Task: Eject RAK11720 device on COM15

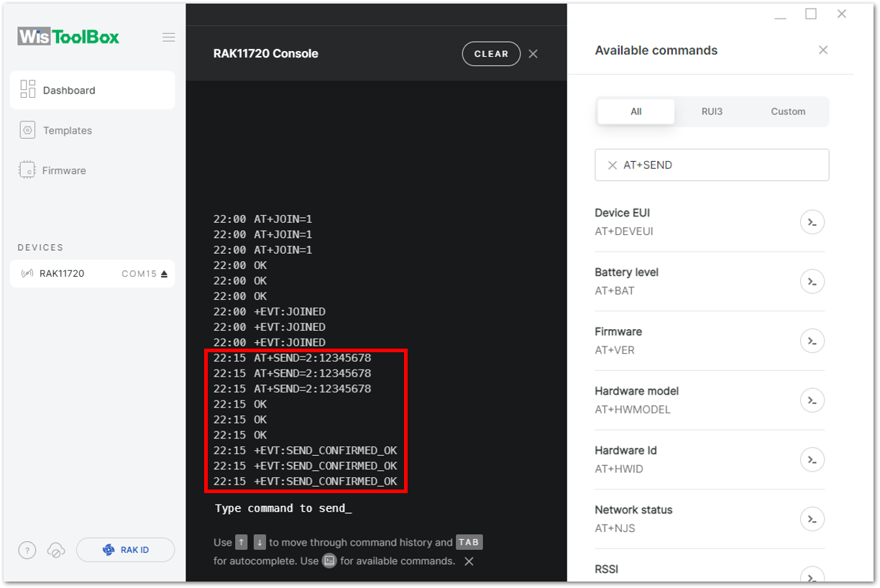Action: [x=164, y=274]
